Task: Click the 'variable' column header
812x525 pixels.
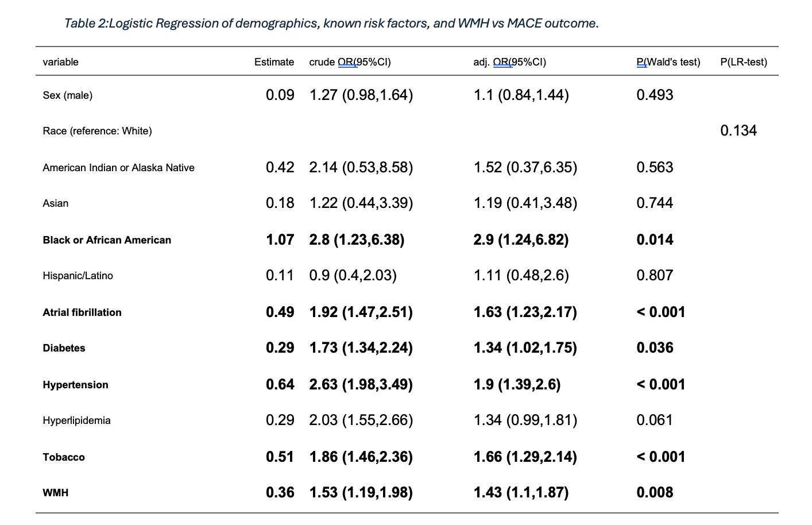Action: pos(60,62)
